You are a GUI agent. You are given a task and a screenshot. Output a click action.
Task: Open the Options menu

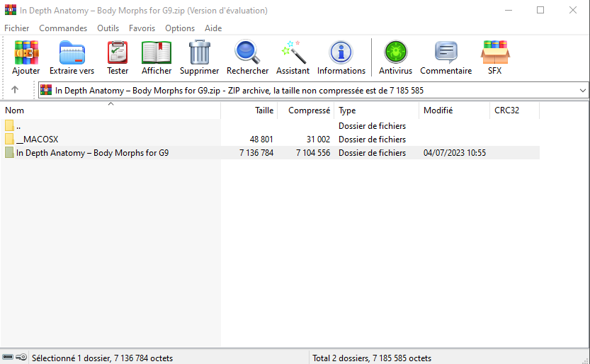[180, 28]
